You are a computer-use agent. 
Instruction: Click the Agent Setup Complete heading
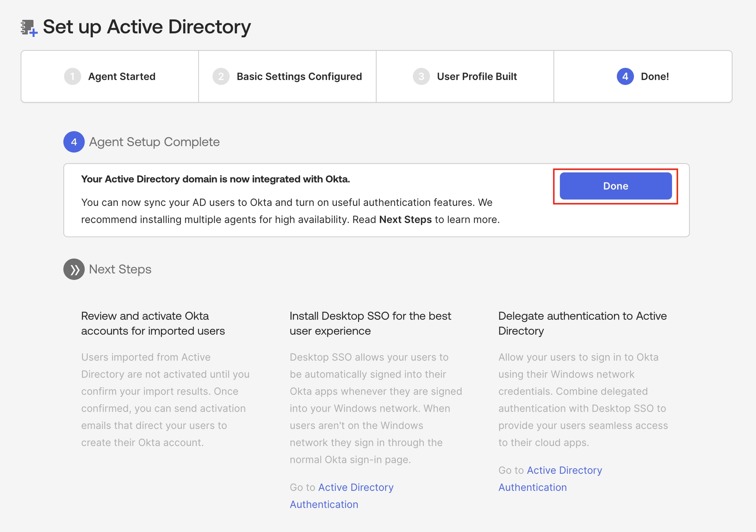154,142
